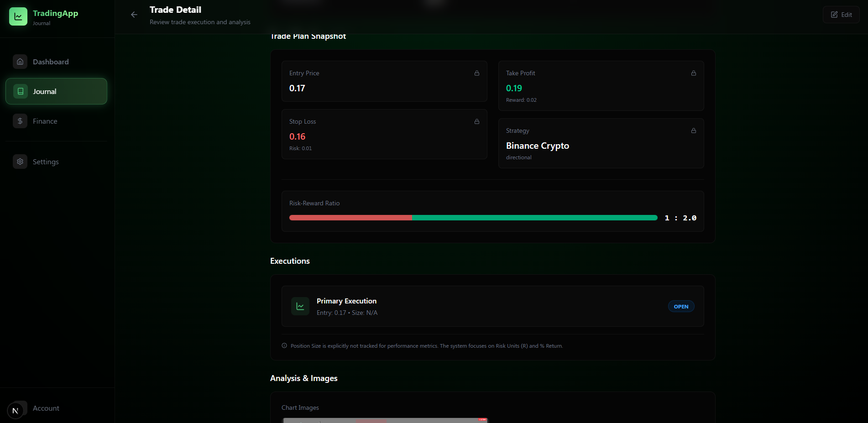Open the Dashboard page
The width and height of the screenshot is (868, 423).
point(51,62)
